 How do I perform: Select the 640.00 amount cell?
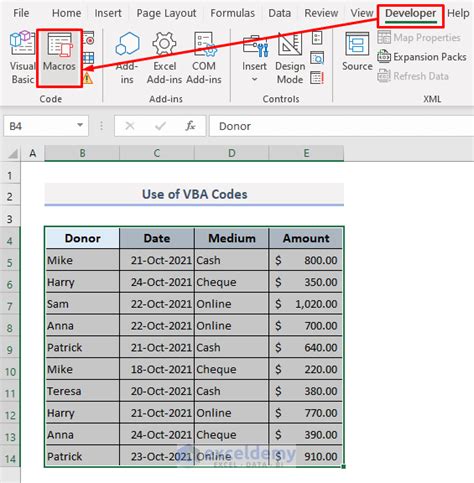click(306, 347)
